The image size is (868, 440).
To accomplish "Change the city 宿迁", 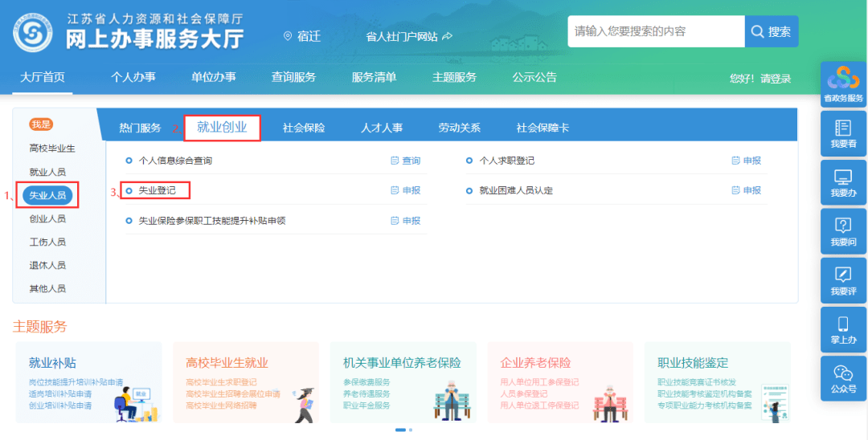I will click(x=309, y=36).
